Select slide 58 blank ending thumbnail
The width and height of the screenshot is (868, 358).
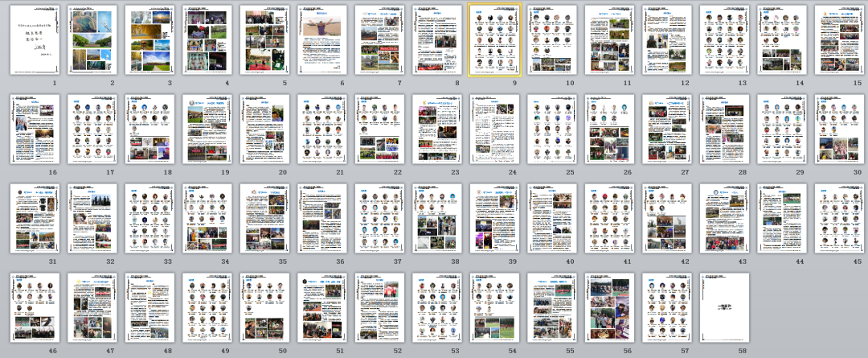click(725, 307)
